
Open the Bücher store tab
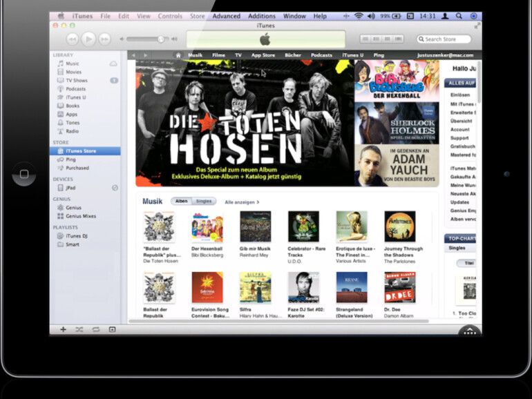(x=293, y=55)
